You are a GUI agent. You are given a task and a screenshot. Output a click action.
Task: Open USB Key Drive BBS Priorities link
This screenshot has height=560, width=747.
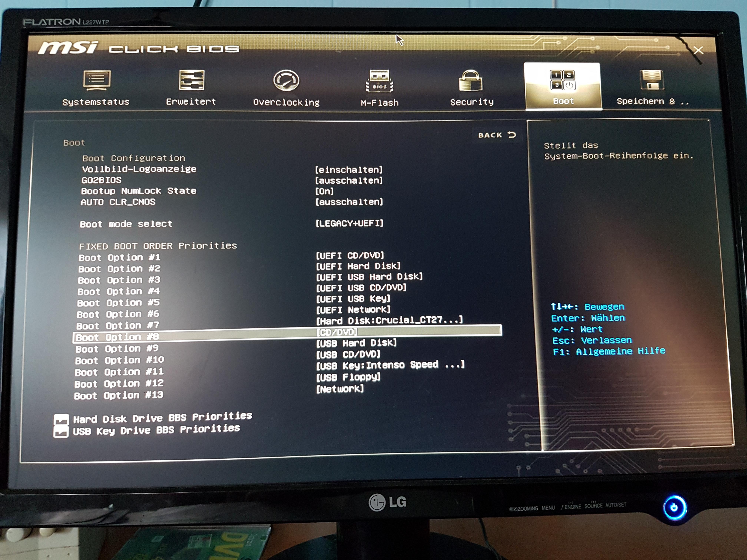click(x=156, y=430)
